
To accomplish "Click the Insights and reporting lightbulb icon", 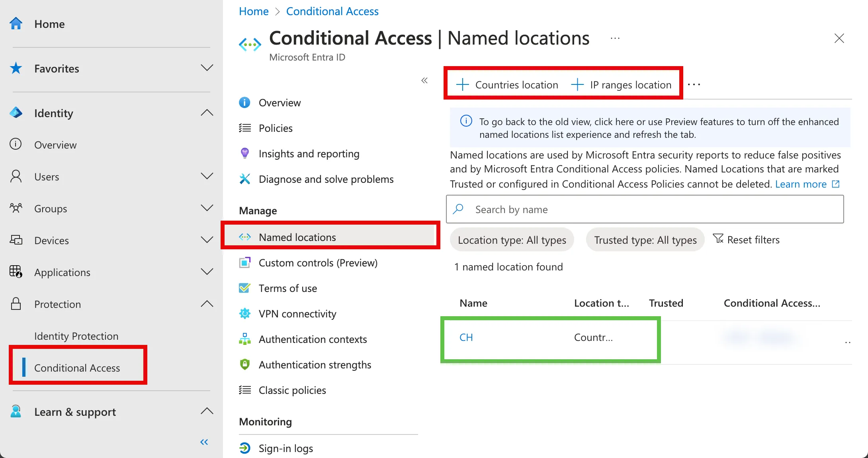I will click(x=245, y=153).
